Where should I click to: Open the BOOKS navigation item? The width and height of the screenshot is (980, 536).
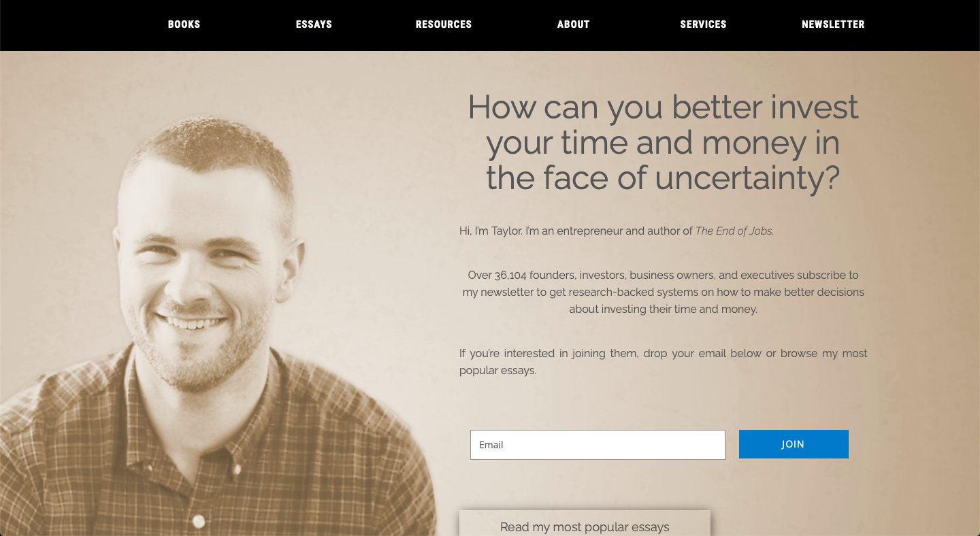pyautogui.click(x=184, y=24)
